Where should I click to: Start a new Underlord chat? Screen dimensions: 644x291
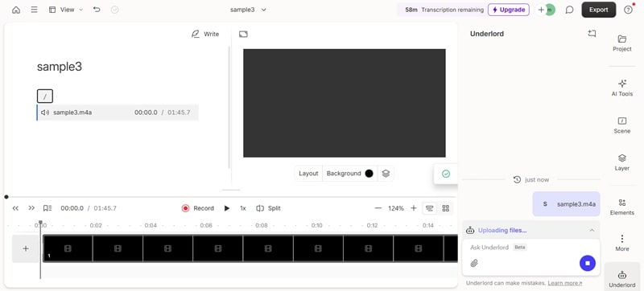[x=592, y=34]
